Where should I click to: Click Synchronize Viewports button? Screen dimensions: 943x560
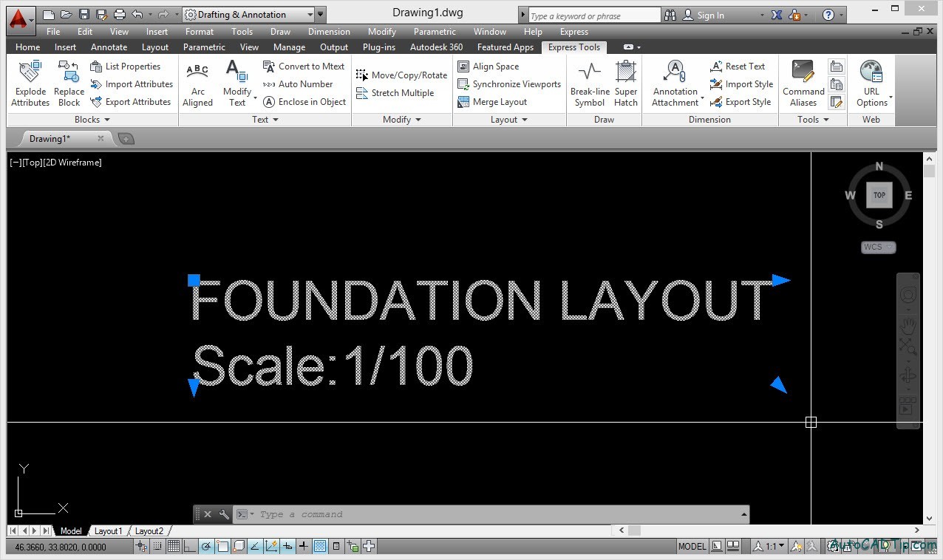pyautogui.click(x=509, y=84)
